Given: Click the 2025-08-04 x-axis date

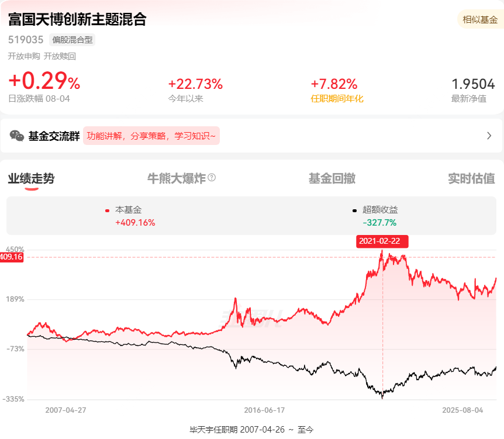Looking at the screenshot, I should tap(462, 410).
